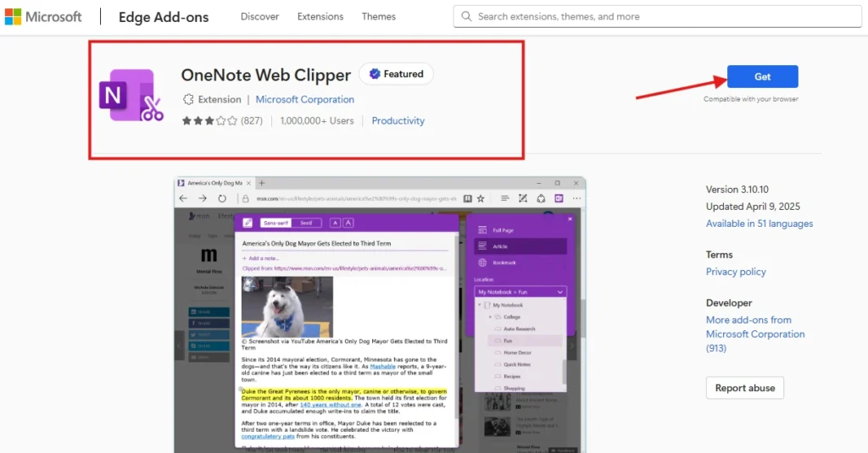
Task: Click the refresh icon in the preview browser
Action: click(x=222, y=199)
